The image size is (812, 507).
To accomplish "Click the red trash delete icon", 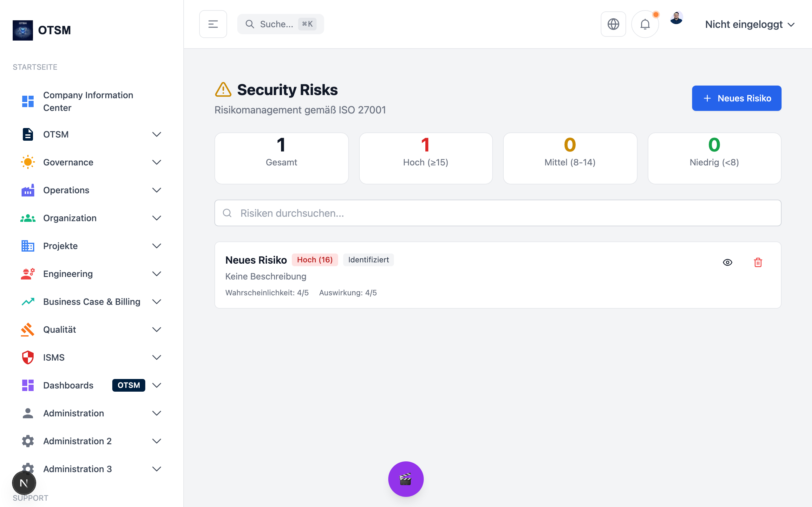I will pos(758,262).
